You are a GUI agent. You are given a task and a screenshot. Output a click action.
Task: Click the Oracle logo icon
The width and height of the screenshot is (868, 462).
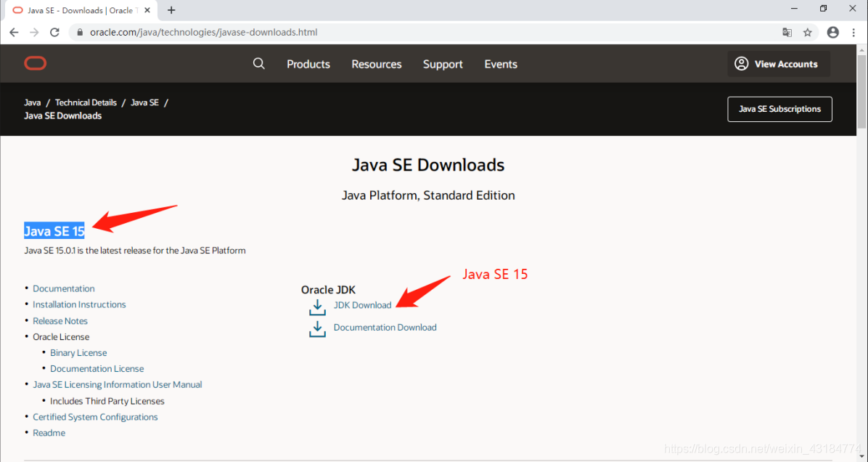36,63
